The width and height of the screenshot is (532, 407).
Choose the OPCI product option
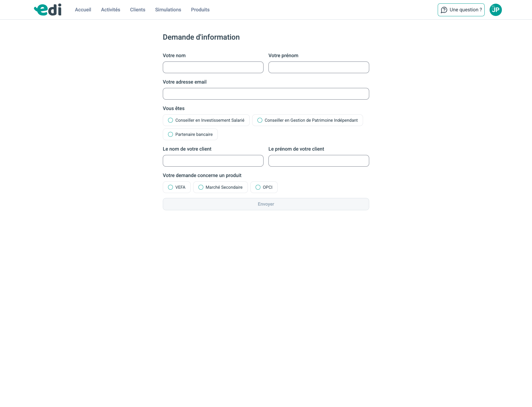point(258,187)
